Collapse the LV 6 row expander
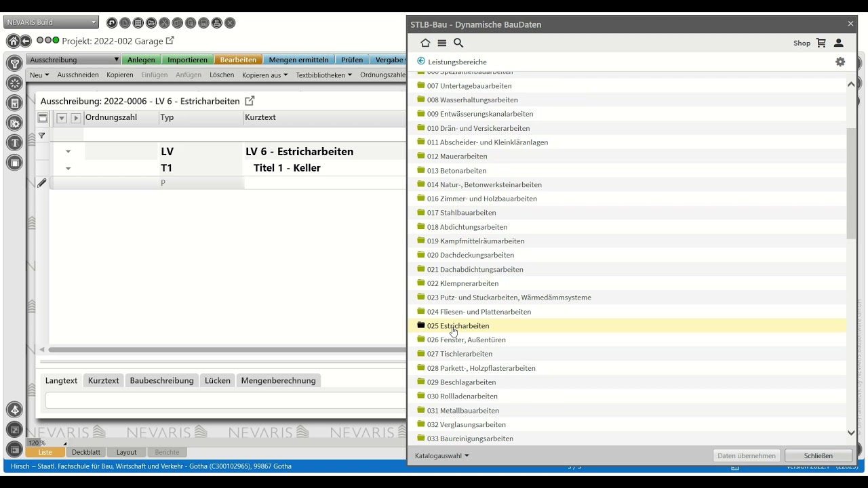Screen dimensions: 868x488 click(x=68, y=152)
